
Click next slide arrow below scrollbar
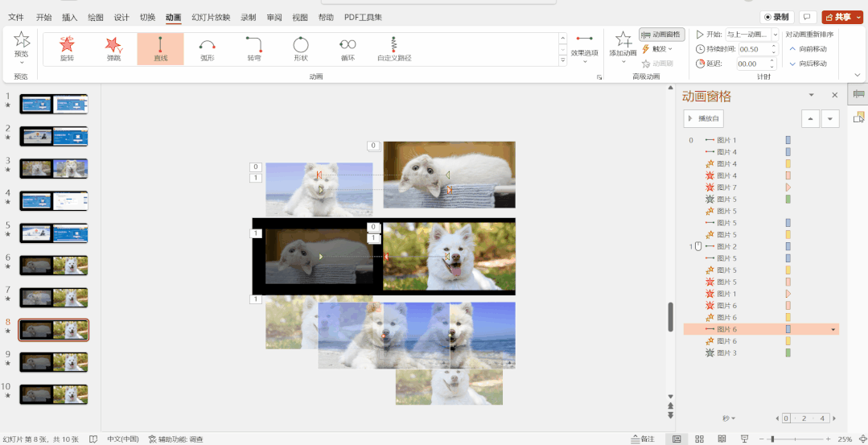tap(671, 416)
